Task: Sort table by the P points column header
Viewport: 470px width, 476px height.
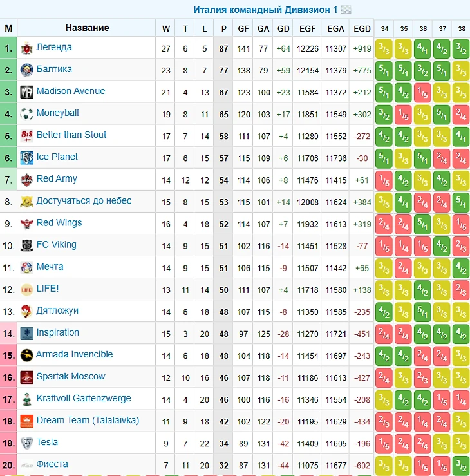Action: 224,28
